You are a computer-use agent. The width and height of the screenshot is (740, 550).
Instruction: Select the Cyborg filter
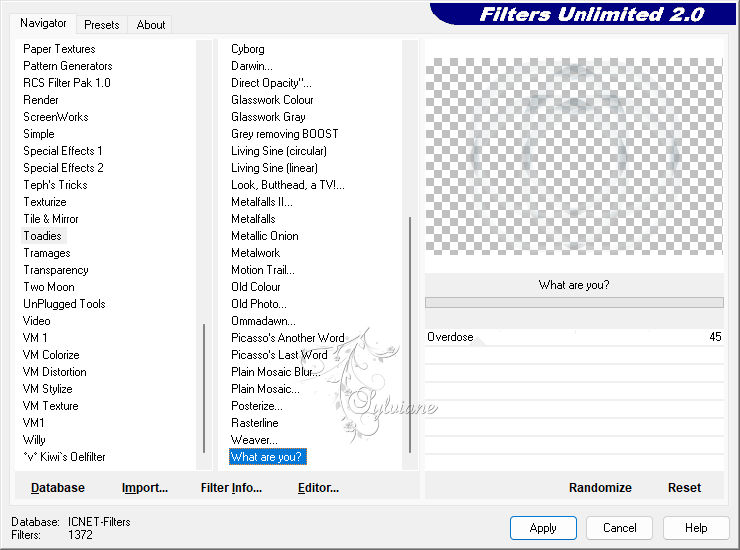click(248, 49)
